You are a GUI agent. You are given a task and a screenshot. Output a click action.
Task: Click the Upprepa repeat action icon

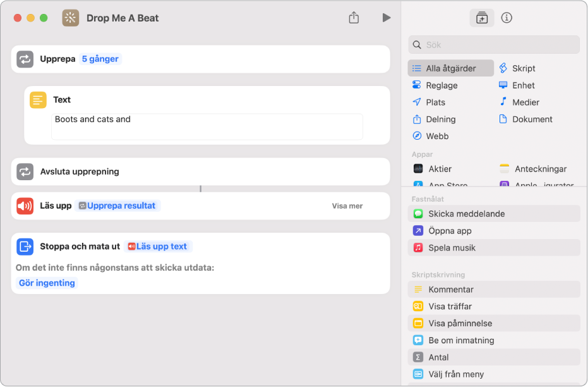(25, 59)
